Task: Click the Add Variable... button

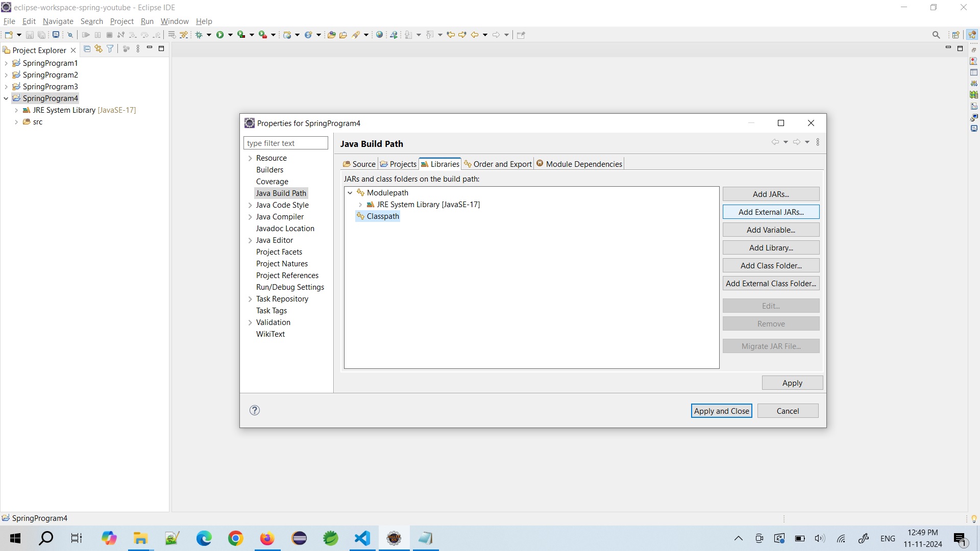Action: pyautogui.click(x=771, y=230)
